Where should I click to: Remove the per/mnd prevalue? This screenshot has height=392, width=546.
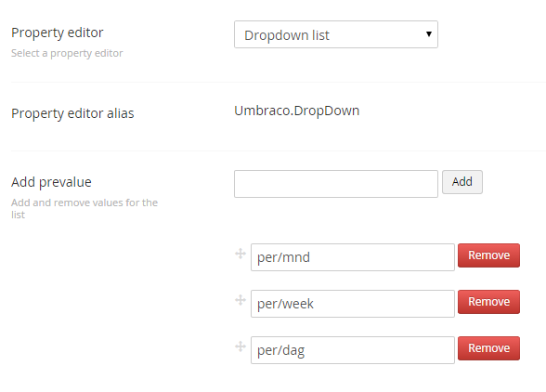[488, 255]
